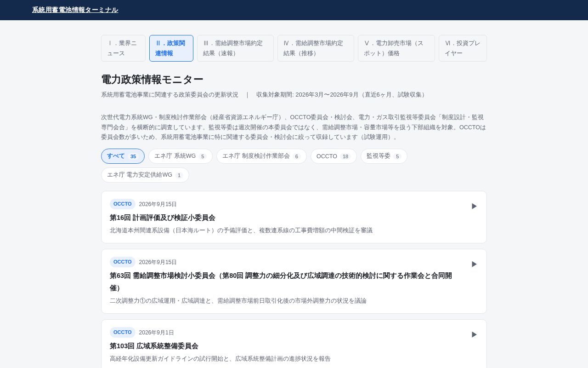Filter by エネ庁 系統WG
Image resolution: width=588 pixels, height=368 pixels.
[x=181, y=156]
